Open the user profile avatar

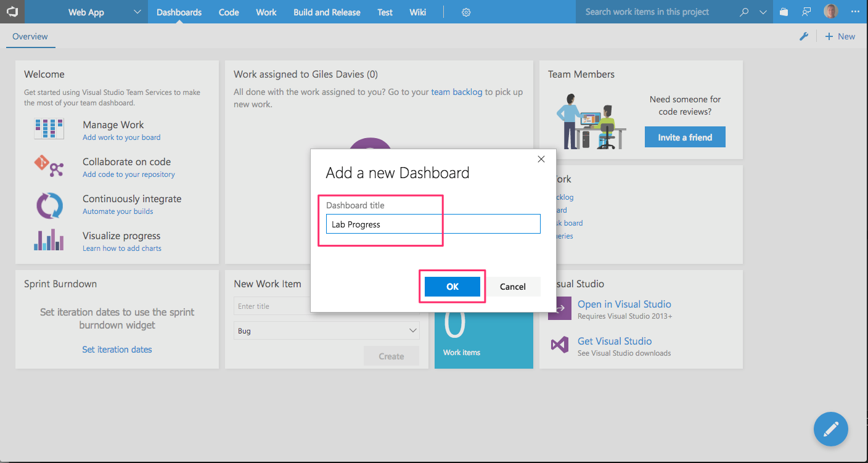(x=830, y=12)
